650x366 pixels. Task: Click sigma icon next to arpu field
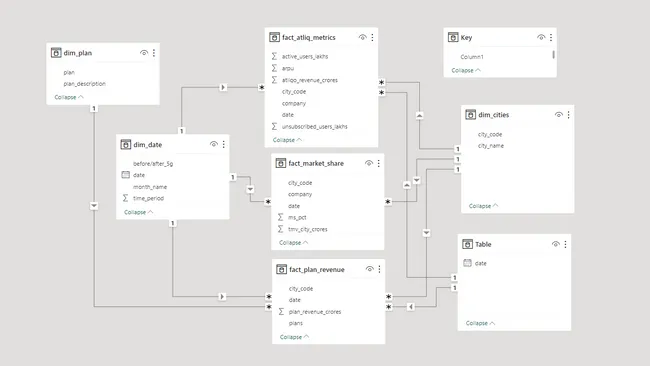[274, 68]
